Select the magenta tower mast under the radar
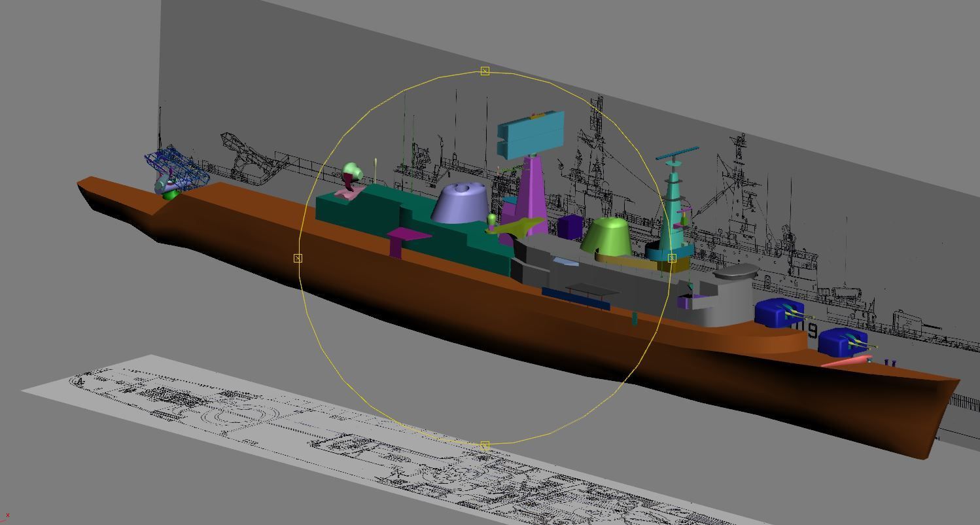Image resolution: width=980 pixels, height=525 pixels. point(533,196)
